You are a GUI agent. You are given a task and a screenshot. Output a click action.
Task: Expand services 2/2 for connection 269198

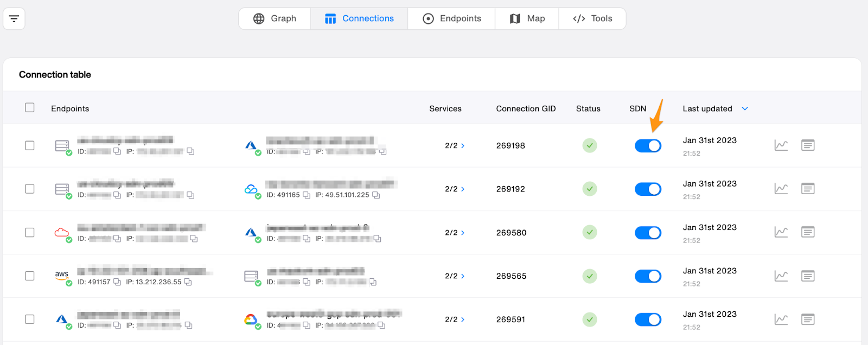pyautogui.click(x=455, y=146)
